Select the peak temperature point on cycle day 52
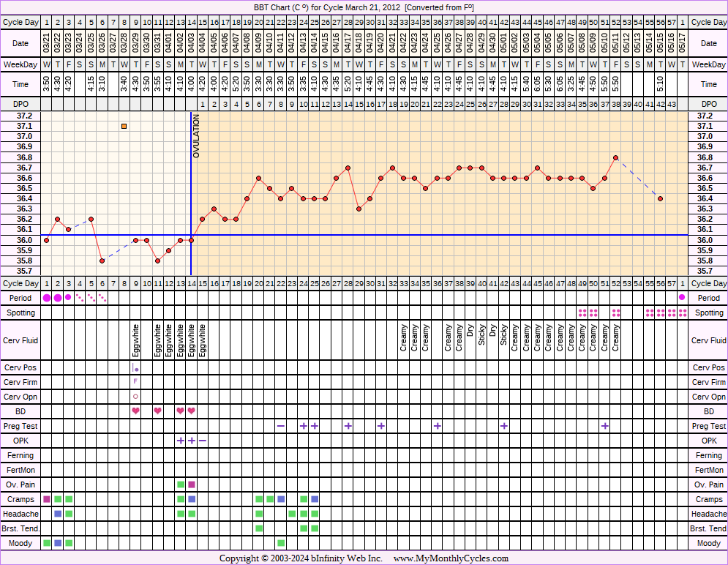 [616, 157]
